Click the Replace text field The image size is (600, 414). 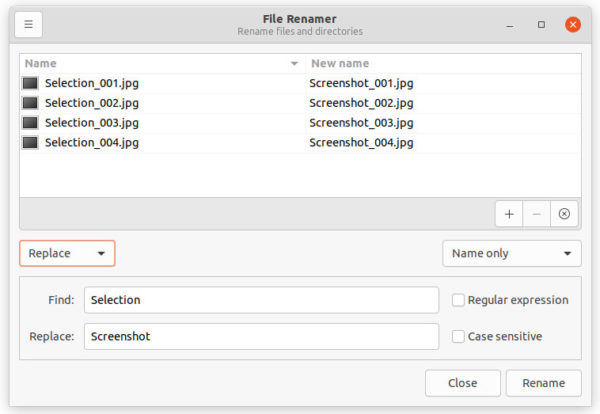tap(261, 337)
